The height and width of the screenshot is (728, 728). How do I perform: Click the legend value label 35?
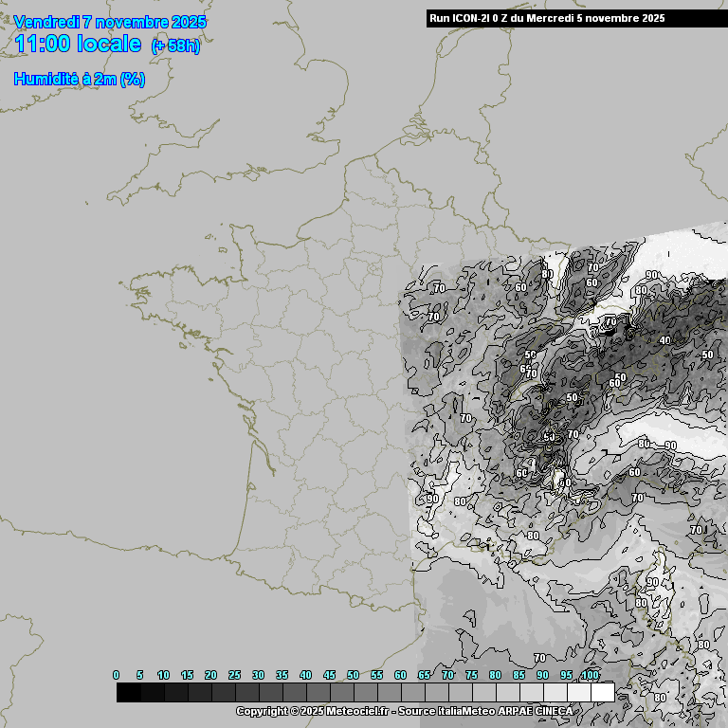click(282, 675)
